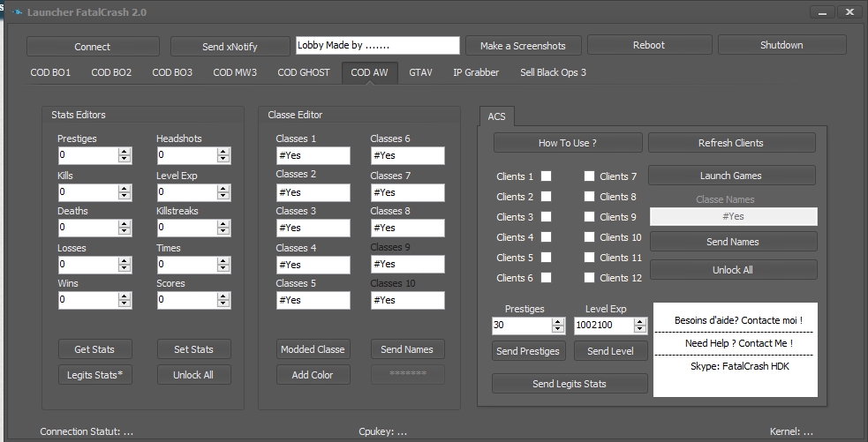
Task: Increase the Kills spinner value
Action: pyautogui.click(x=125, y=189)
